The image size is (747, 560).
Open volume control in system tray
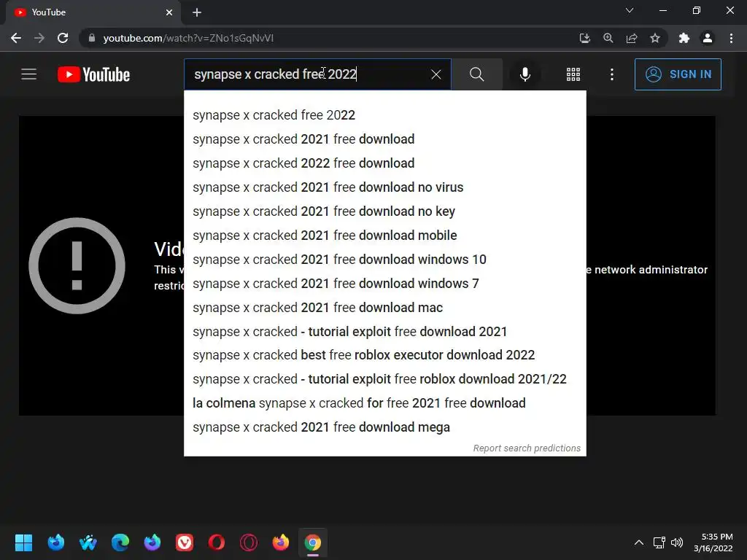676,542
